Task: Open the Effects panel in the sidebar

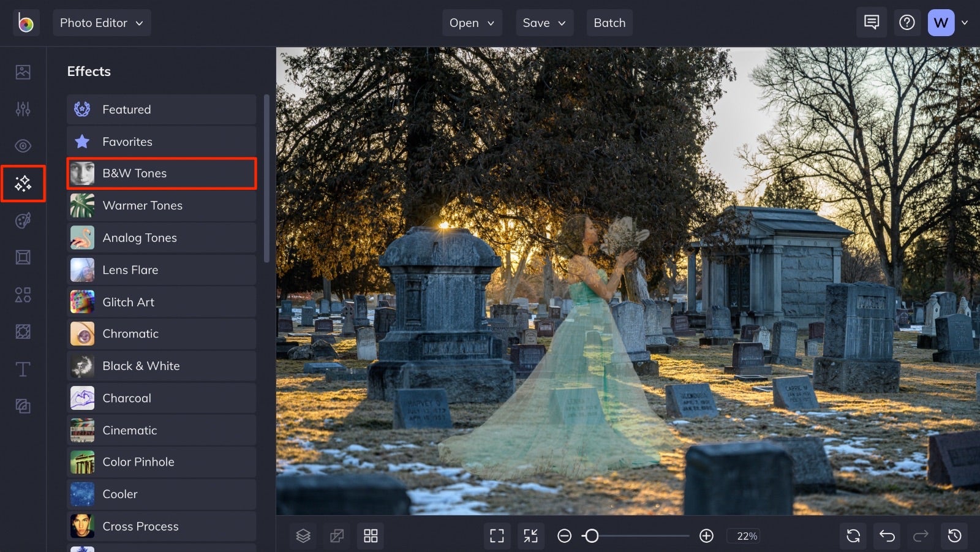Action: [x=23, y=183]
